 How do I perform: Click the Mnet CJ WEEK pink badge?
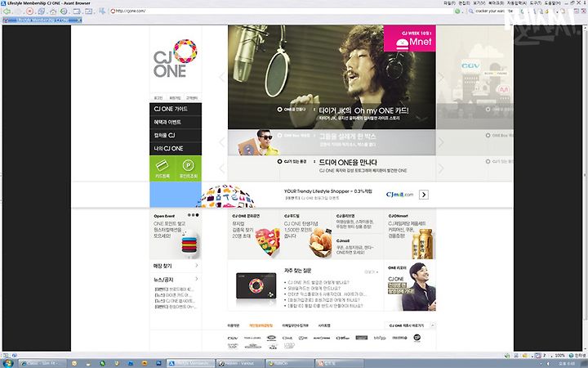409,38
